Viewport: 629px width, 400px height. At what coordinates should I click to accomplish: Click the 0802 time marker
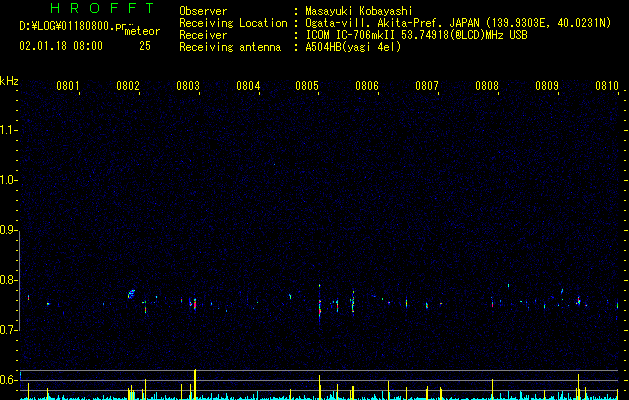point(128,85)
